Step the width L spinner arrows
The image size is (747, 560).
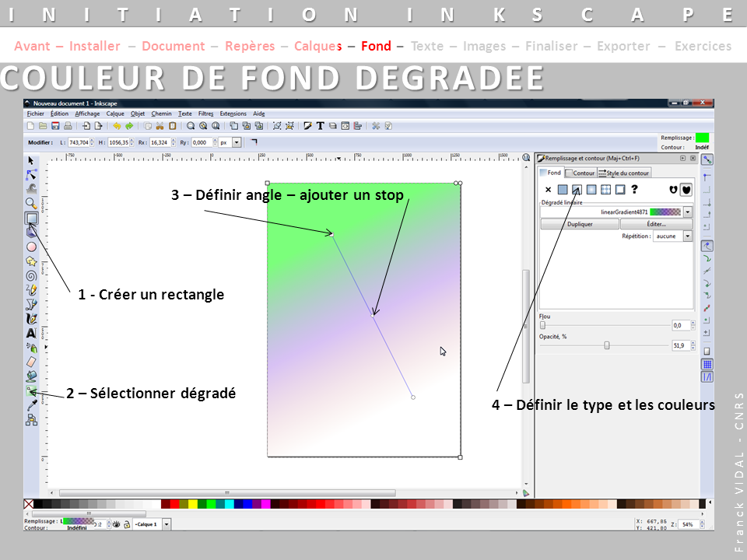click(93, 142)
